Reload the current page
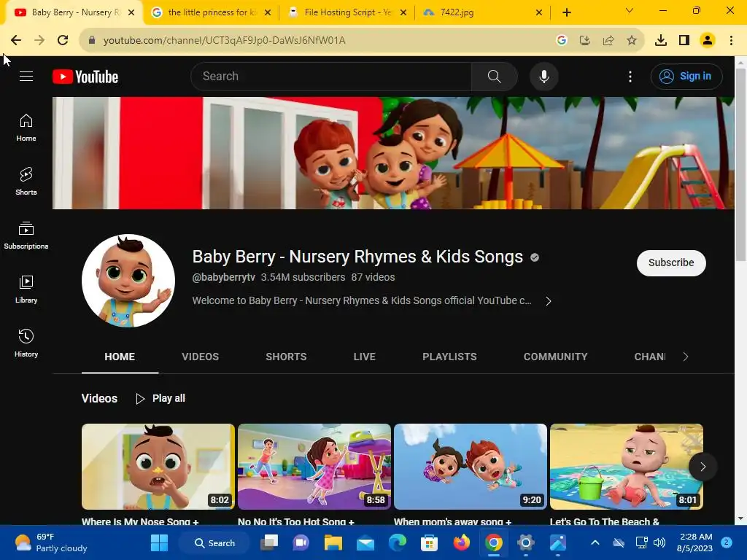Screen dimensions: 747x560 (63, 41)
